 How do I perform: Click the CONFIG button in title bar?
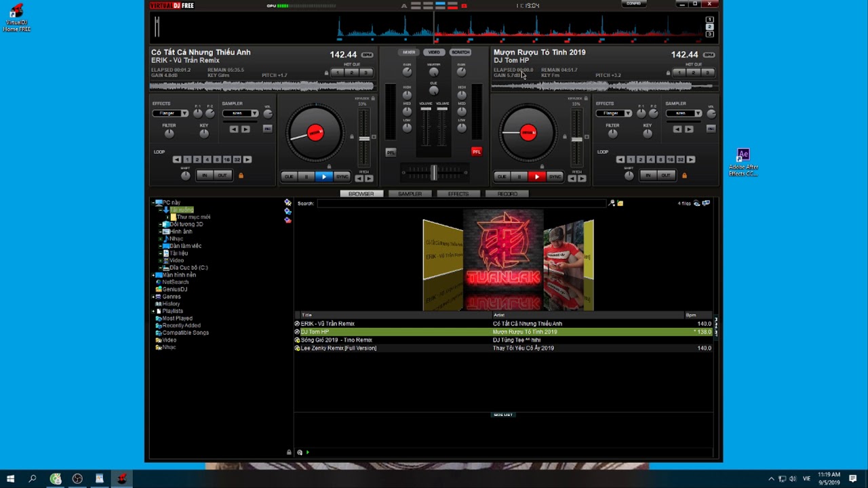[633, 3]
